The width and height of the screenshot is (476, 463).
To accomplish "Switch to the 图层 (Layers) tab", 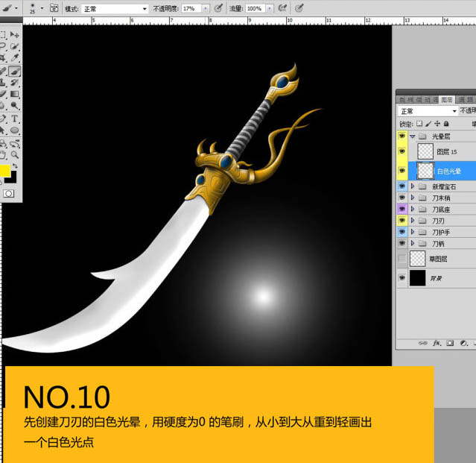I will [x=446, y=100].
